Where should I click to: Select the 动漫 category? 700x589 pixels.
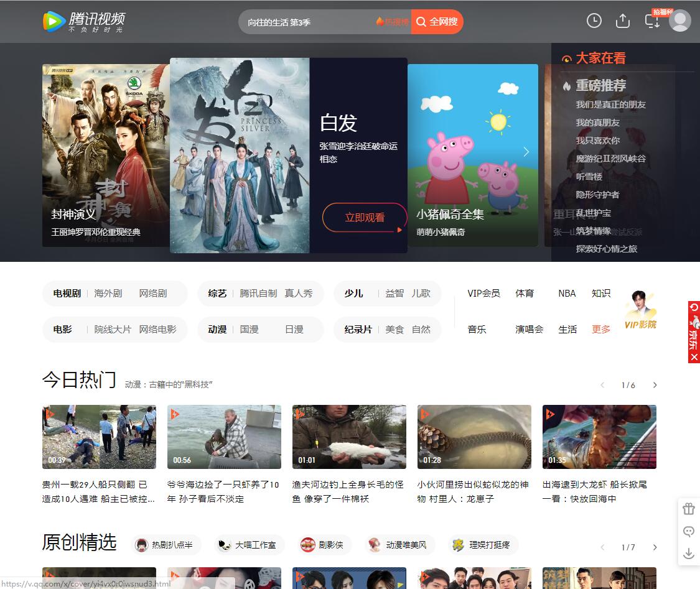(217, 329)
